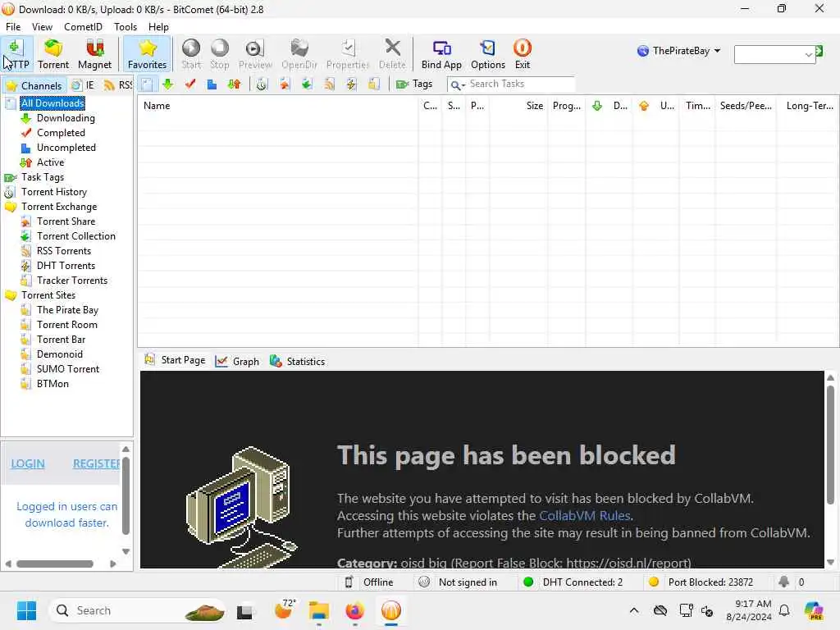Click Torrent Share icon in filter bar

[x=285, y=84]
